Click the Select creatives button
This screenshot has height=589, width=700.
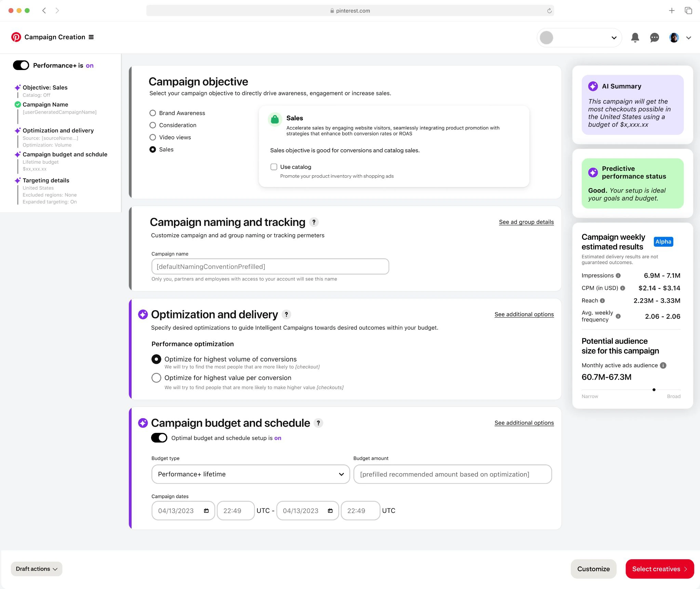point(660,569)
